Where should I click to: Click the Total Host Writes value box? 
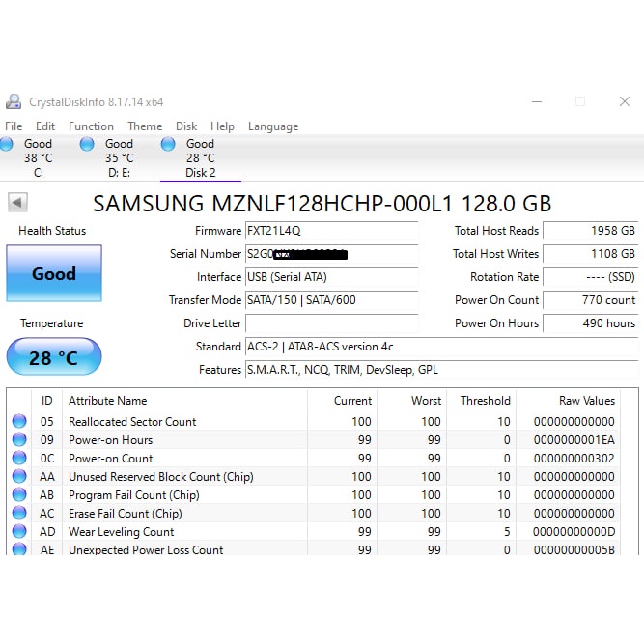[x=591, y=254]
